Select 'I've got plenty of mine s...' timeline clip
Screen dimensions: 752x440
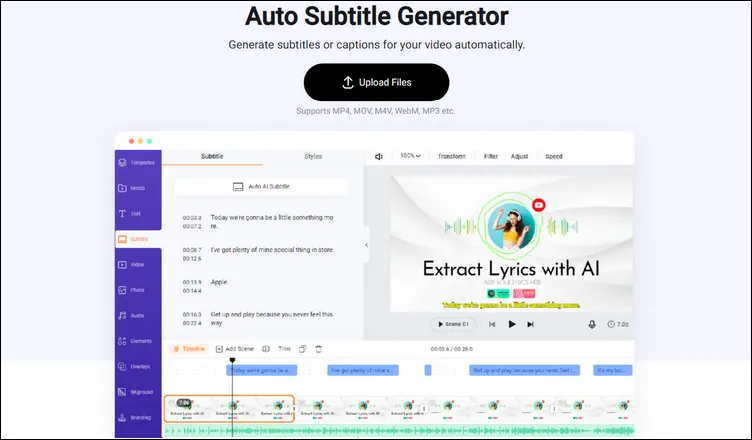(x=363, y=370)
